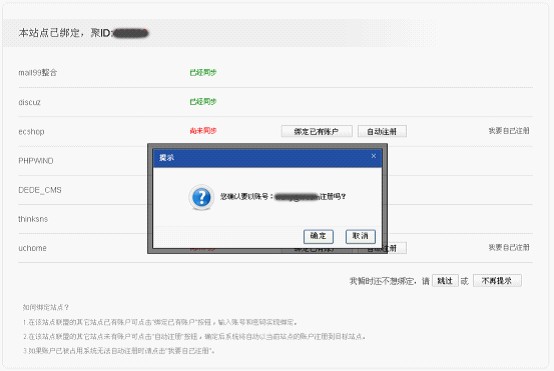The image size is (554, 371).
Task: Select the mall99整合 row label
Action: coord(37,73)
